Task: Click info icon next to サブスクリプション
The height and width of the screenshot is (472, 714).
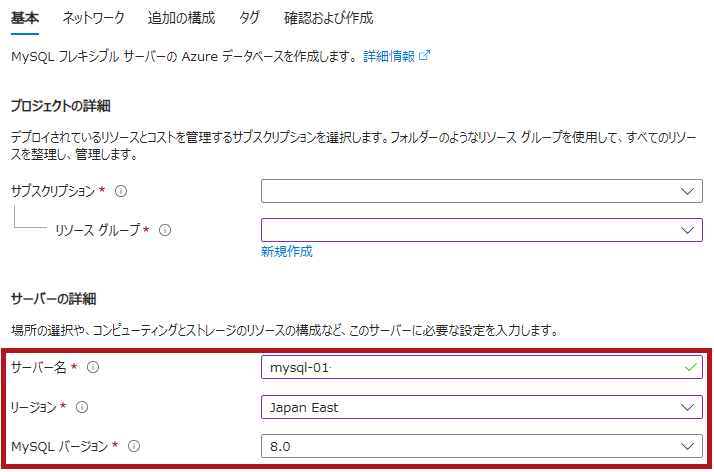Action: pos(122,191)
